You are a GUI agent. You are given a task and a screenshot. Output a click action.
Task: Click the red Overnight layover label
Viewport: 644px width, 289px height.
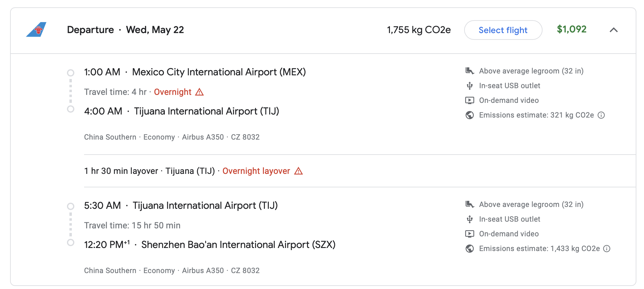(x=256, y=171)
